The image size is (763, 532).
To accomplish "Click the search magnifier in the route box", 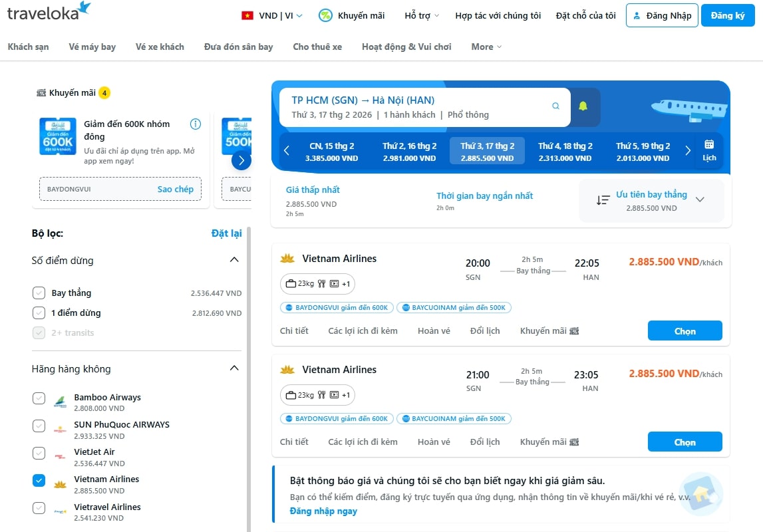I will (555, 105).
